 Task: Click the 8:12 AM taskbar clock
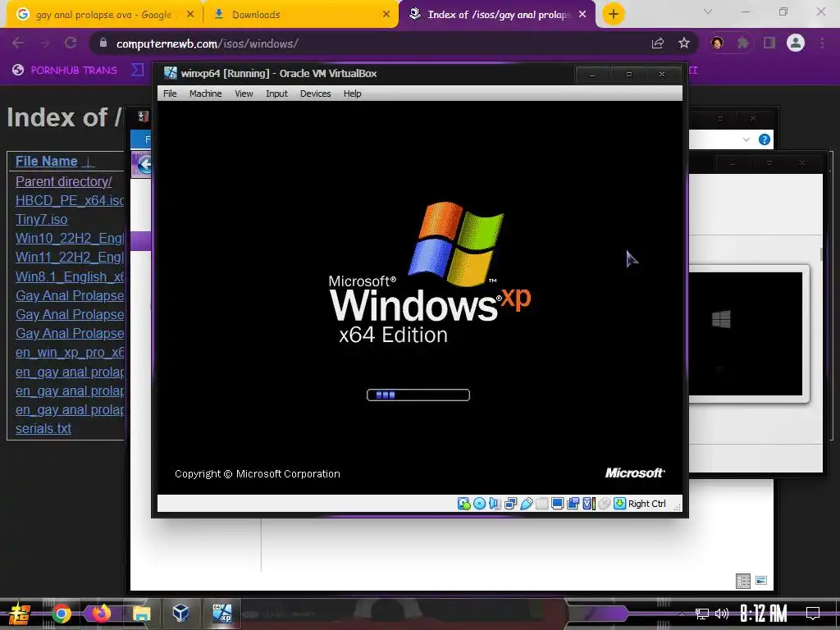tap(764, 614)
